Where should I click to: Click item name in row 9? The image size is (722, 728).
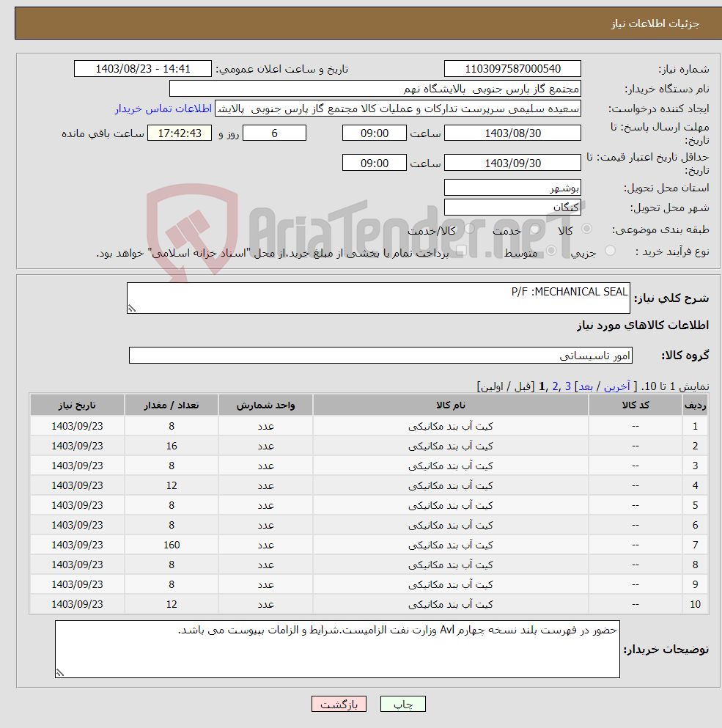point(450,584)
